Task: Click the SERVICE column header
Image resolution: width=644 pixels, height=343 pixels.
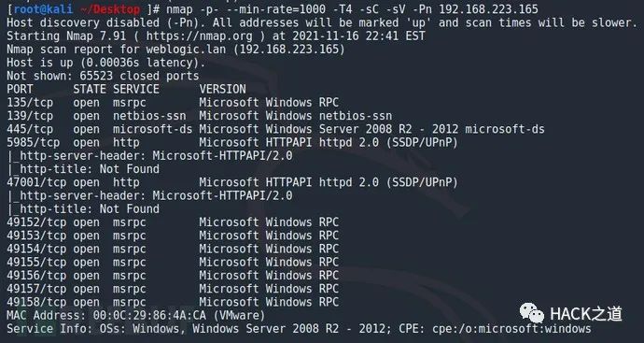Action: tap(136, 89)
